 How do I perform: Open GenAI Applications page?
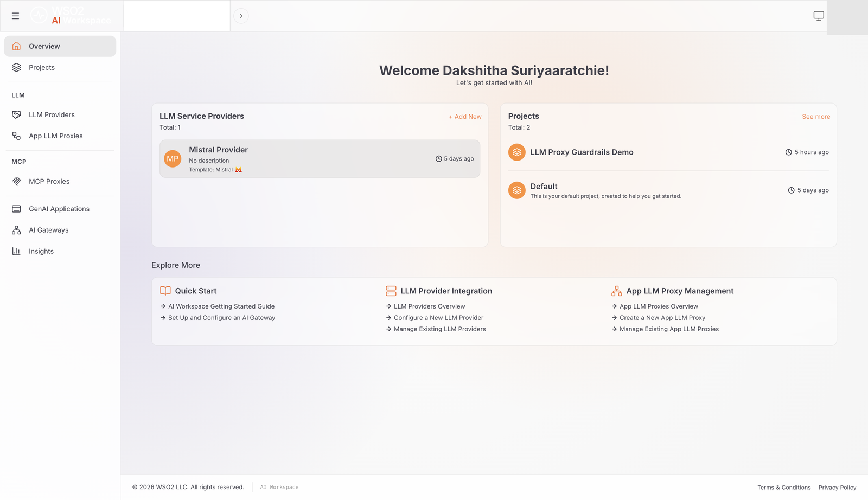pyautogui.click(x=60, y=209)
